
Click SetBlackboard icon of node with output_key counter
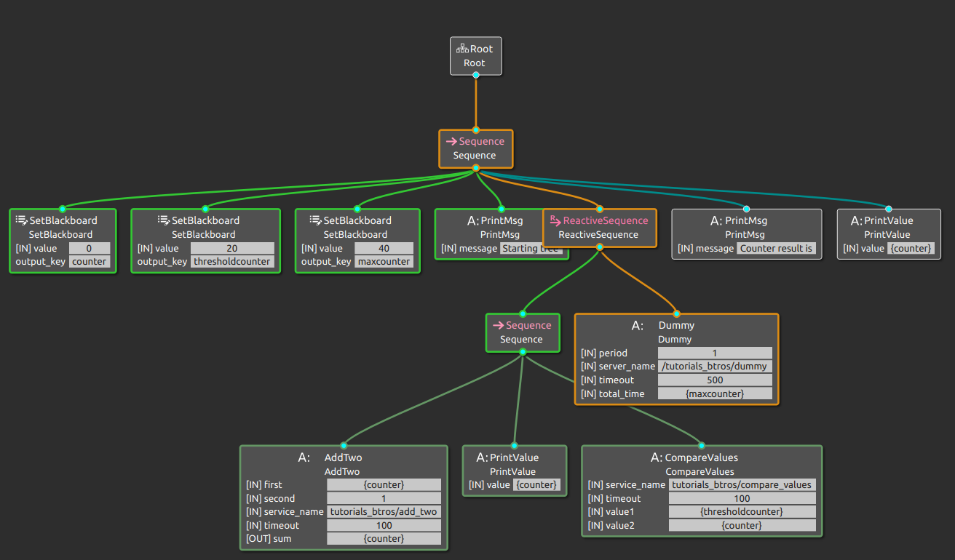[x=21, y=220]
